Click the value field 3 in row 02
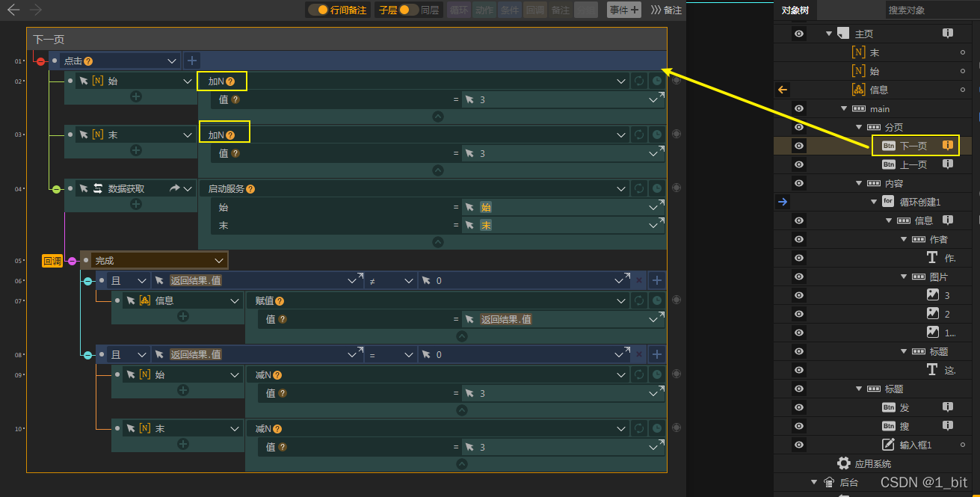Viewport: 980px width, 497px height. click(x=562, y=99)
